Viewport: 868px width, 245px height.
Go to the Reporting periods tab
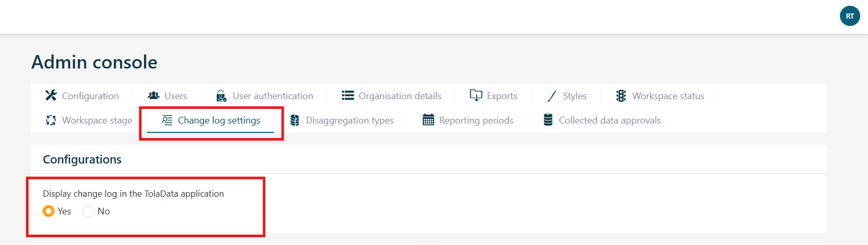click(476, 120)
